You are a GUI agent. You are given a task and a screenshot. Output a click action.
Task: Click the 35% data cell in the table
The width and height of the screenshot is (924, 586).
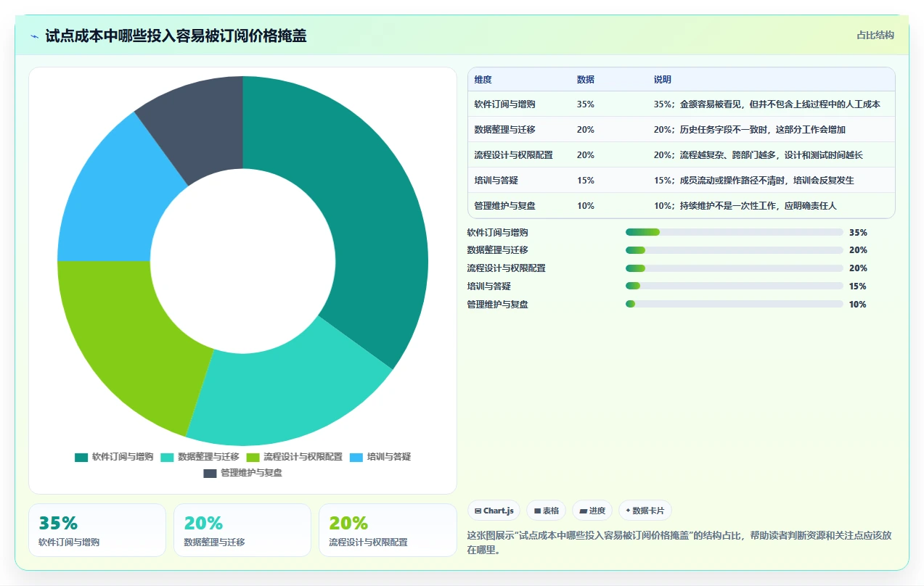point(585,104)
